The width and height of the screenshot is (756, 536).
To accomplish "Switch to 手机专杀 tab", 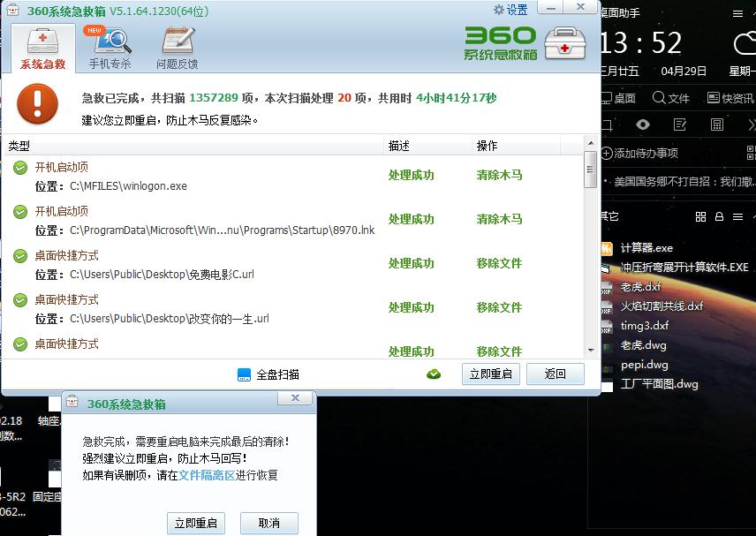I will click(x=110, y=49).
